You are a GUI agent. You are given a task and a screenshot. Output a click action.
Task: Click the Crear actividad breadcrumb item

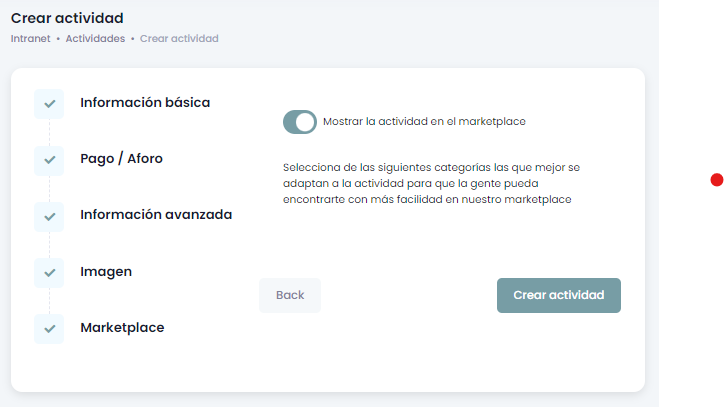coord(179,38)
